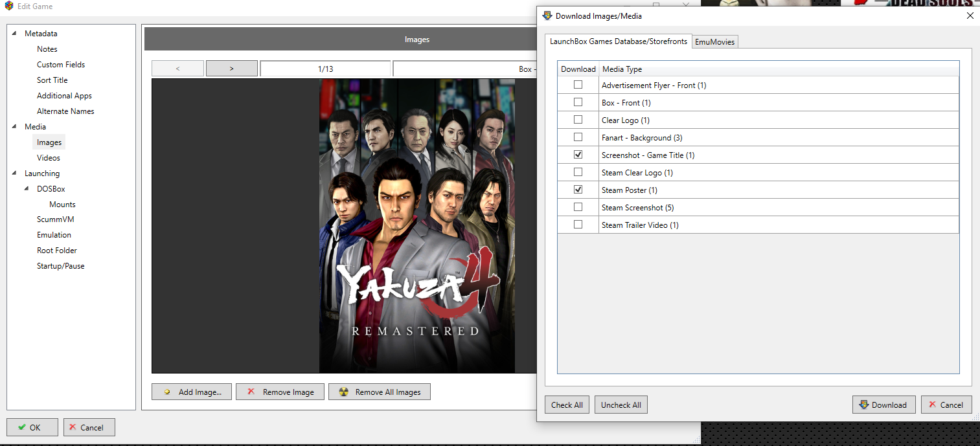Select the DOSBox tree item
Screen dimensions: 980x446
pos(51,189)
